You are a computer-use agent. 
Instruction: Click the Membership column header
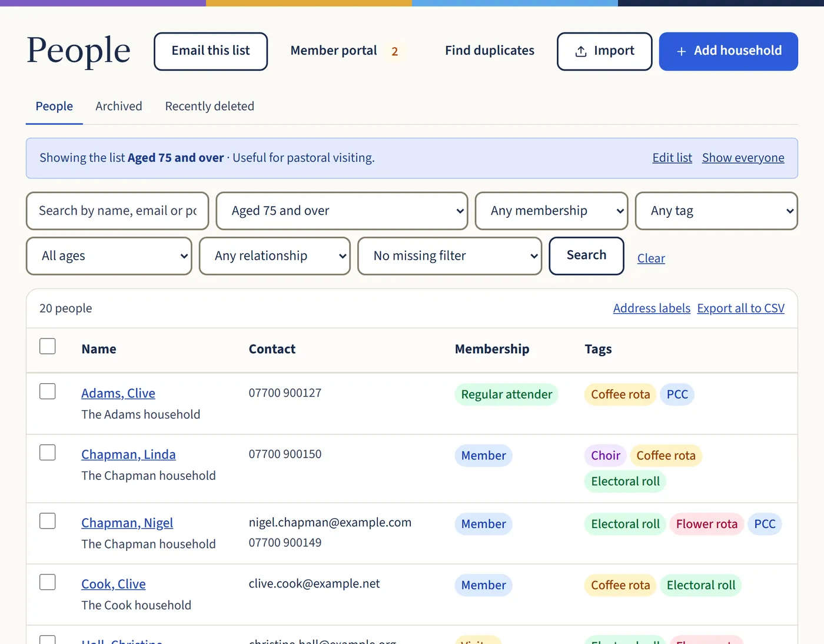click(492, 349)
